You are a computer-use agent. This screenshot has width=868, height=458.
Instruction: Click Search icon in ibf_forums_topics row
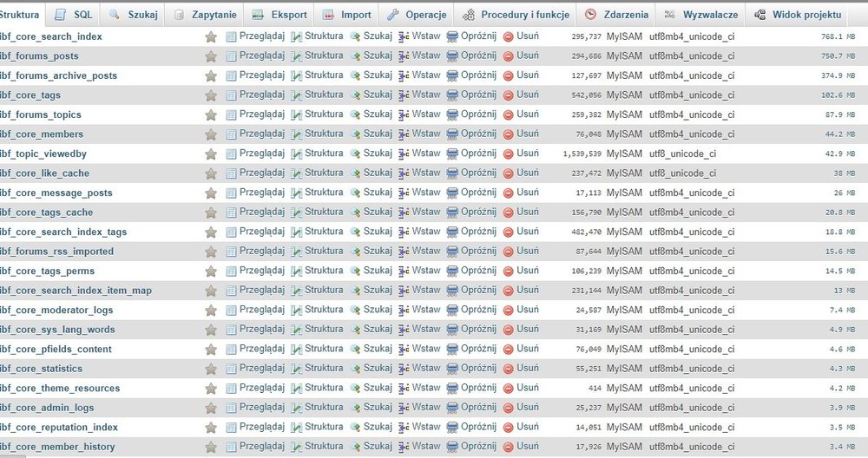pyautogui.click(x=356, y=114)
